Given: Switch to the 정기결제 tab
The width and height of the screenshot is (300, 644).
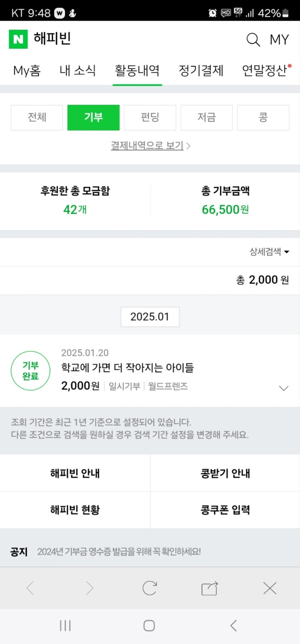Looking at the screenshot, I should [x=201, y=70].
